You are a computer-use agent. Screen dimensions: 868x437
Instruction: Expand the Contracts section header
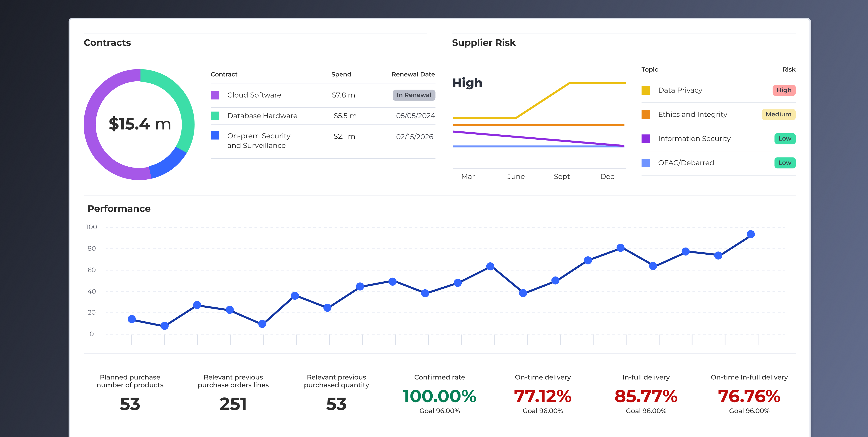click(107, 43)
